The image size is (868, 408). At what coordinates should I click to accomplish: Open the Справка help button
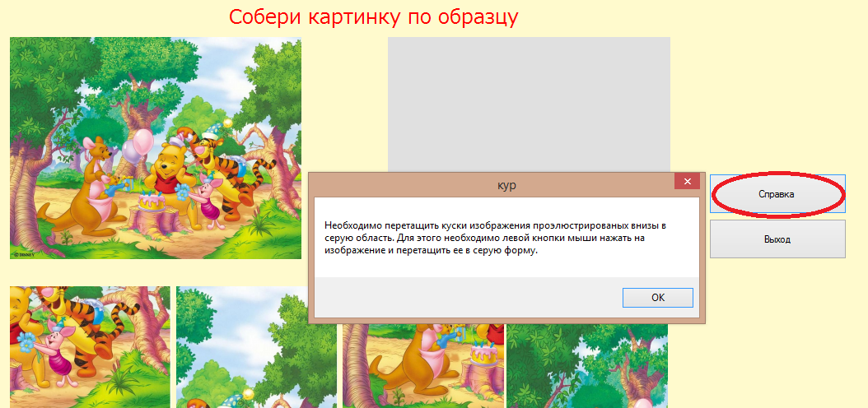pyautogui.click(x=777, y=194)
